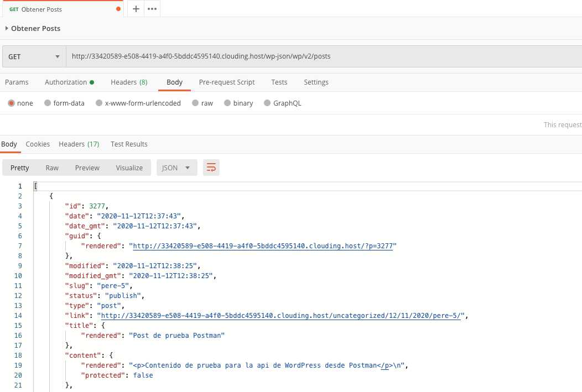Click the "guid" key on line 6
582x392 pixels.
[x=77, y=236]
